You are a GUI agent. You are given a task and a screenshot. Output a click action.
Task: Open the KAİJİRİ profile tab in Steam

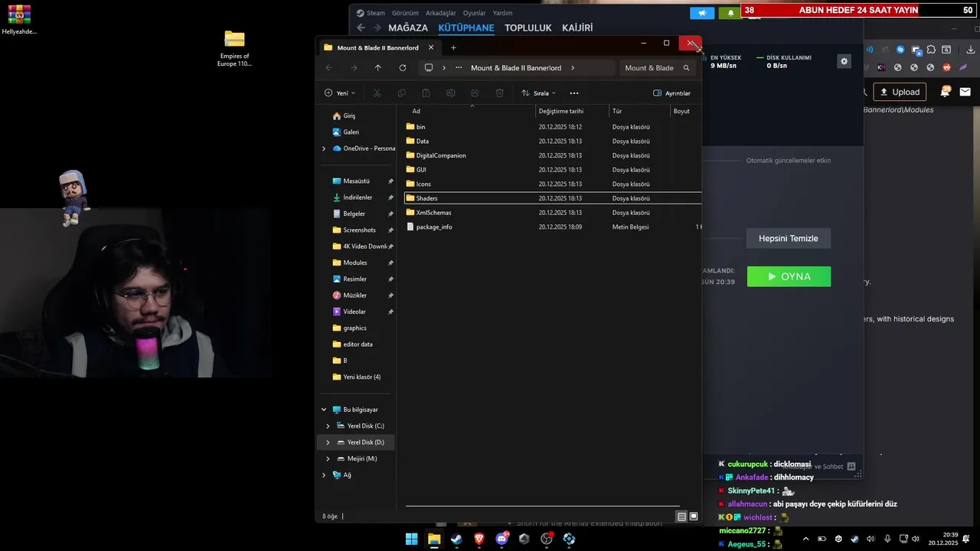point(577,28)
